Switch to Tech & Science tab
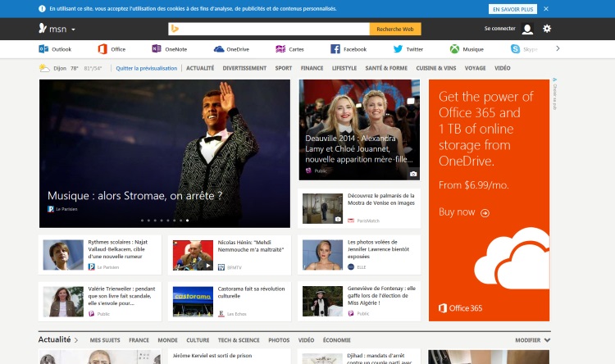 pos(239,340)
